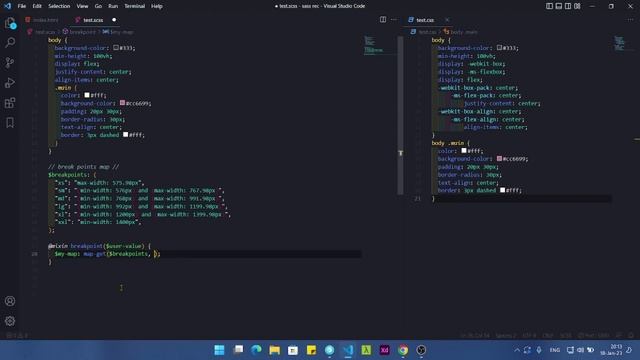Open Microsoft Edge from taskbar

point(256,350)
